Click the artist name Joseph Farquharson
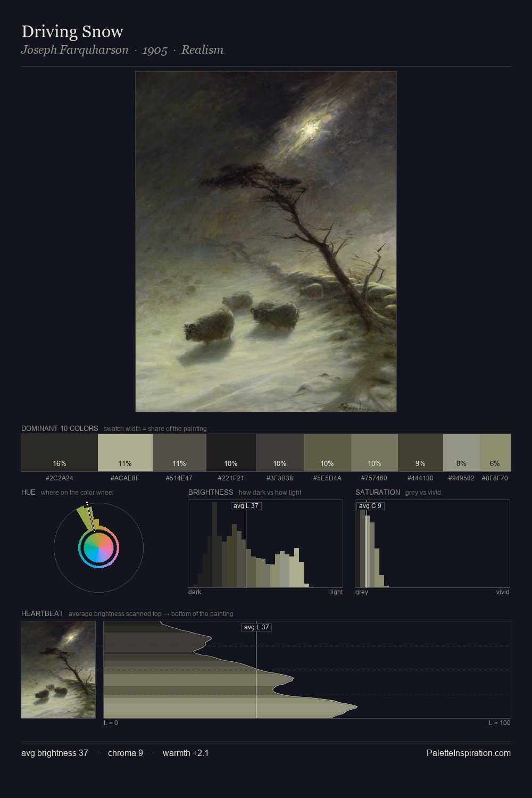 click(x=75, y=50)
